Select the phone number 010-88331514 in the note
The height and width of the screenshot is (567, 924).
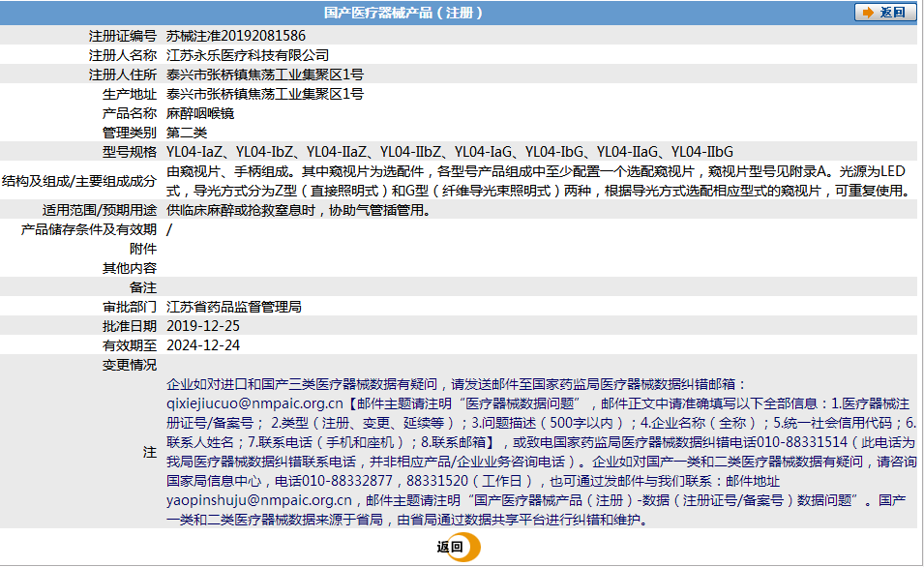point(802,442)
